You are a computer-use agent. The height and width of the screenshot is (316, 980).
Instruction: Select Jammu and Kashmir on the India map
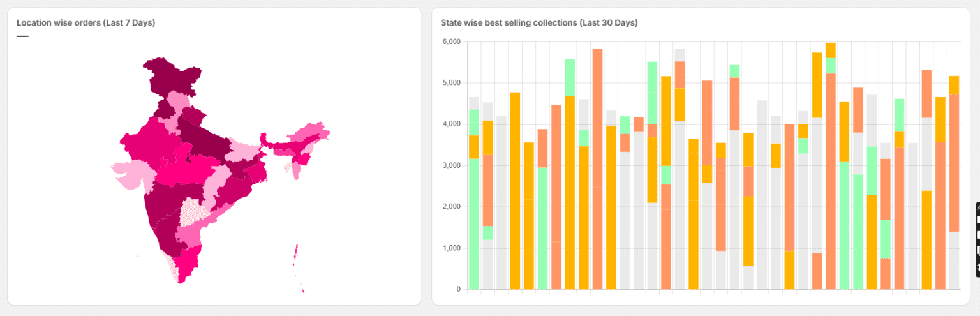click(x=171, y=78)
